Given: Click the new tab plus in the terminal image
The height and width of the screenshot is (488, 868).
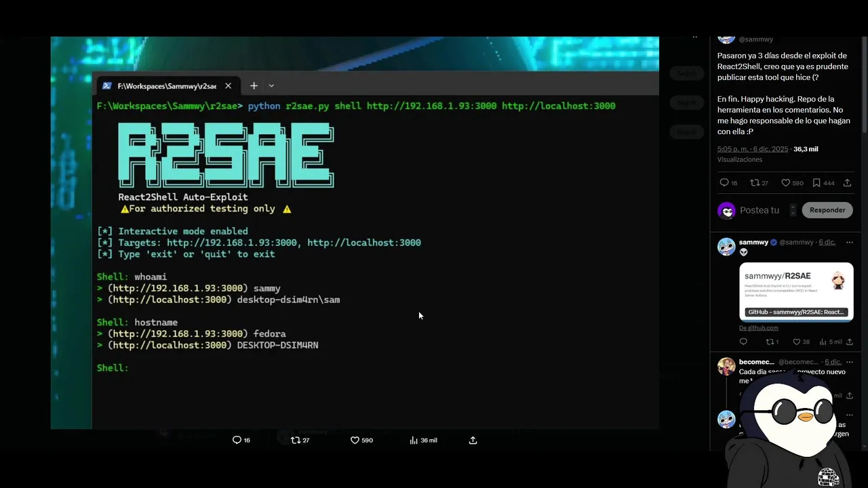Looking at the screenshot, I should point(254,85).
